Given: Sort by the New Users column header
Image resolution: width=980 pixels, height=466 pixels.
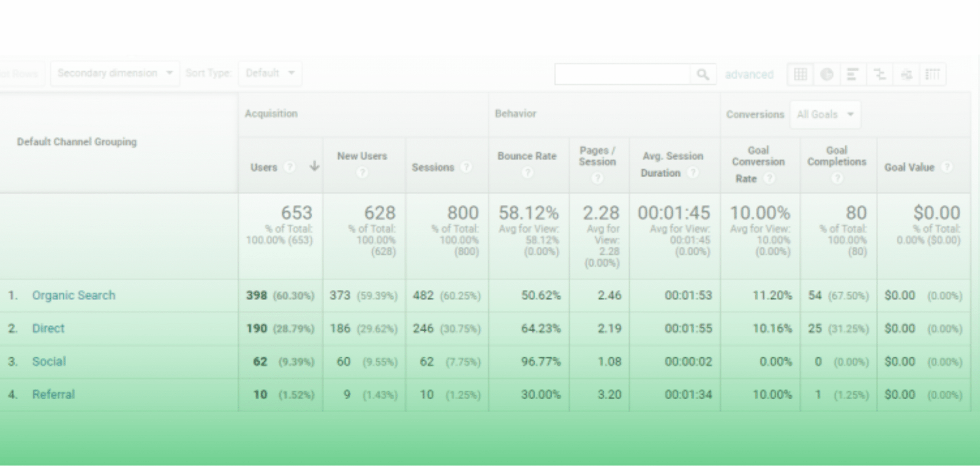Looking at the screenshot, I should 362,156.
